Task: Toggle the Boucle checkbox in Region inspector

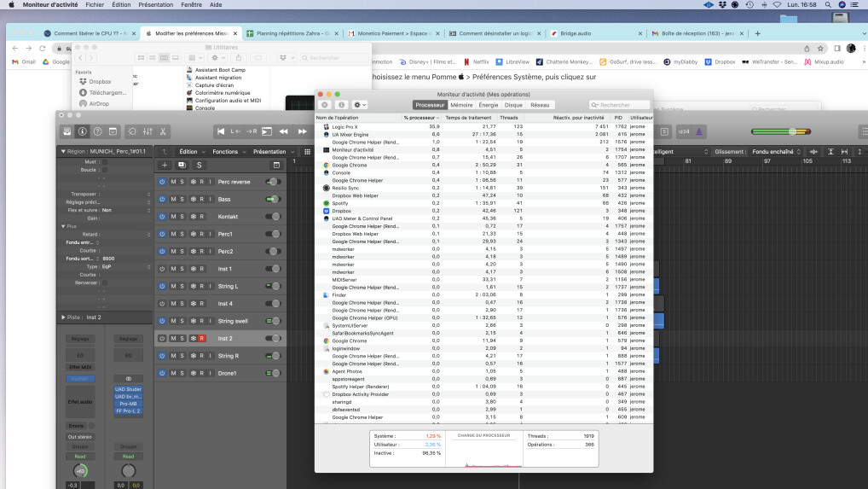Action: click(x=105, y=170)
